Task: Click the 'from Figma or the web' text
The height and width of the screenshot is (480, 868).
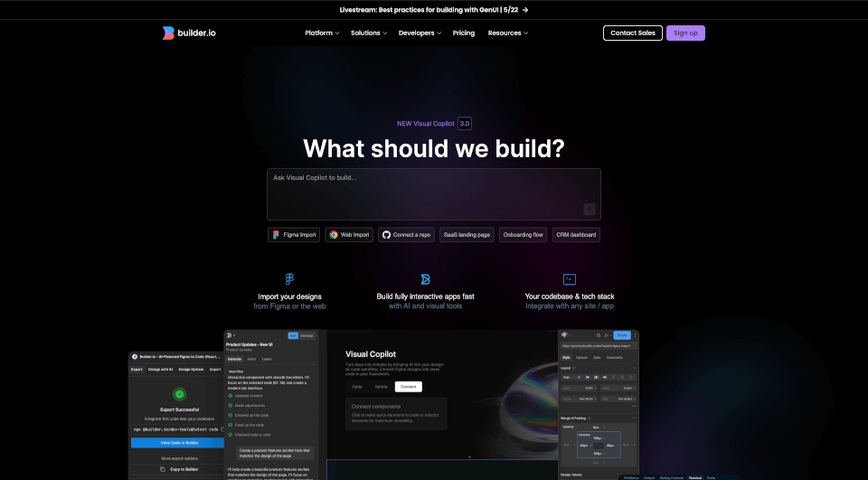Action: [289, 306]
